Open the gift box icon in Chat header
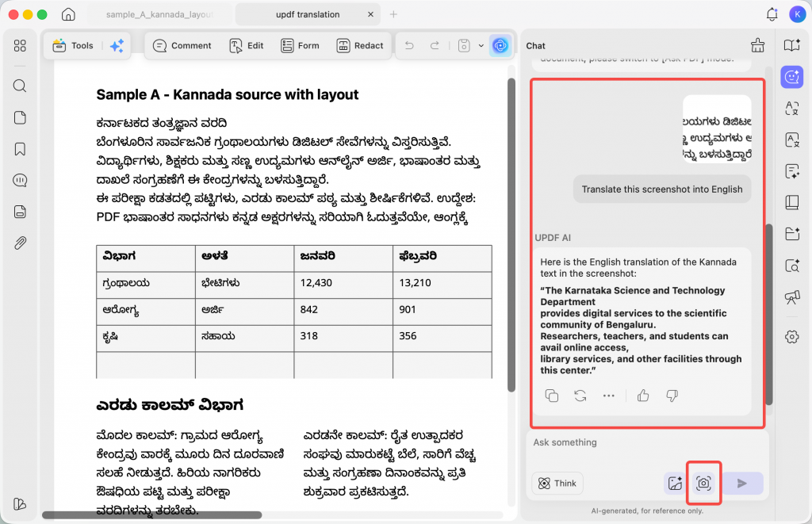 coord(757,45)
